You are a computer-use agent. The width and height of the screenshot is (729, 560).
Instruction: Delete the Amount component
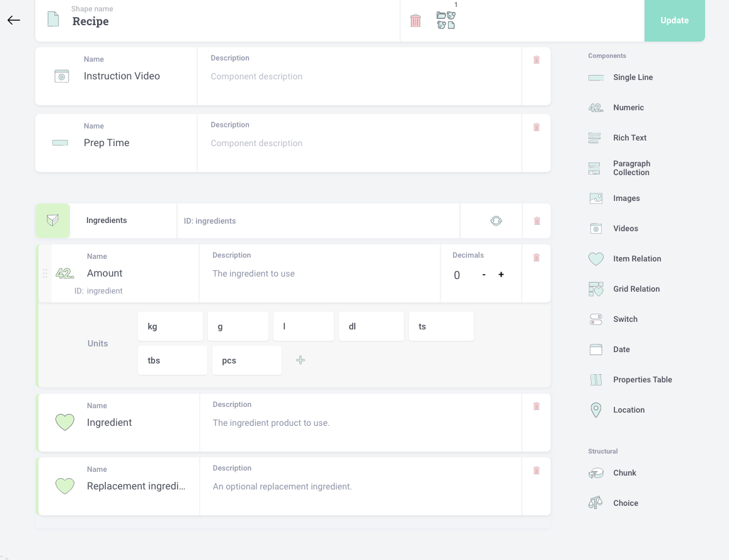(536, 258)
